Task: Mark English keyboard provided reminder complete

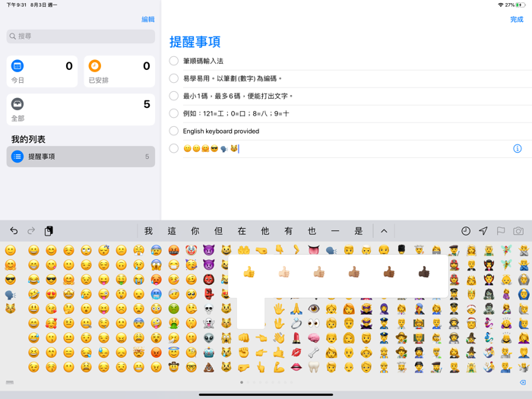Action: click(x=174, y=131)
